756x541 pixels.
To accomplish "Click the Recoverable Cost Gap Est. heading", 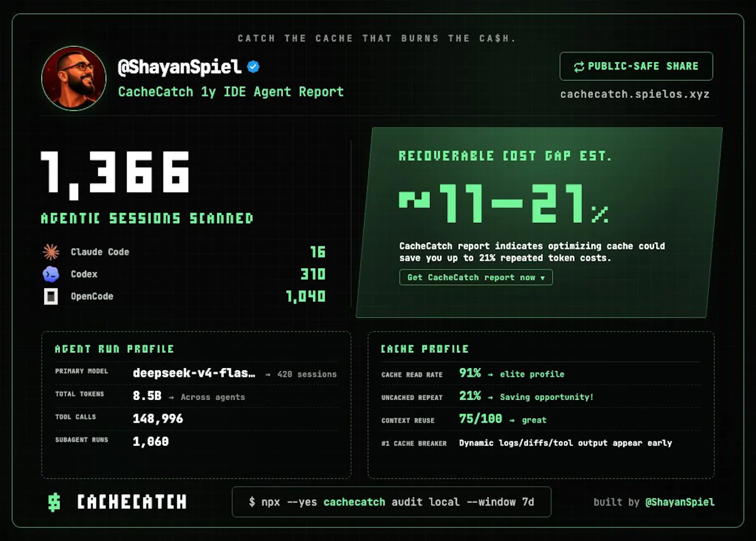I will pos(505,156).
